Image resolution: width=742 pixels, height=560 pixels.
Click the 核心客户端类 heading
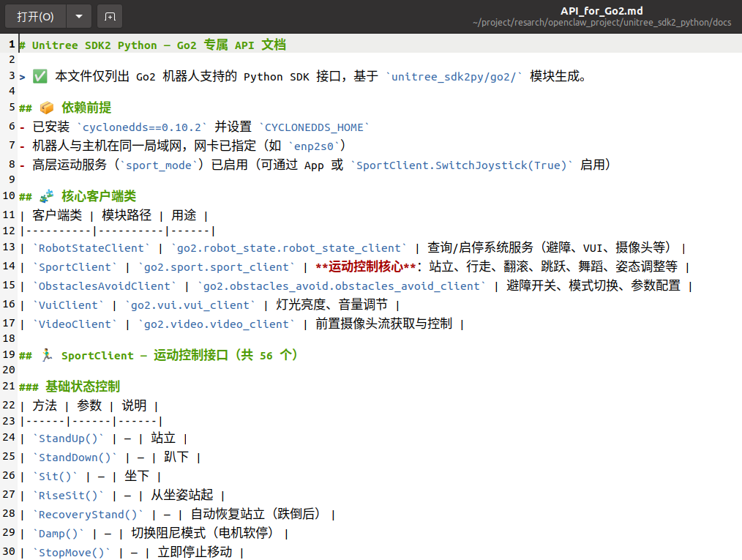click(x=99, y=196)
